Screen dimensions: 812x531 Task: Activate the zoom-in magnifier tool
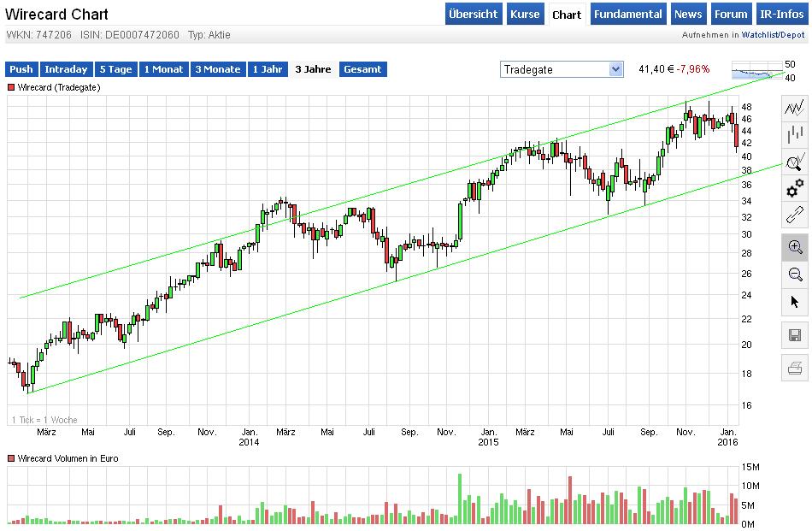[794, 246]
